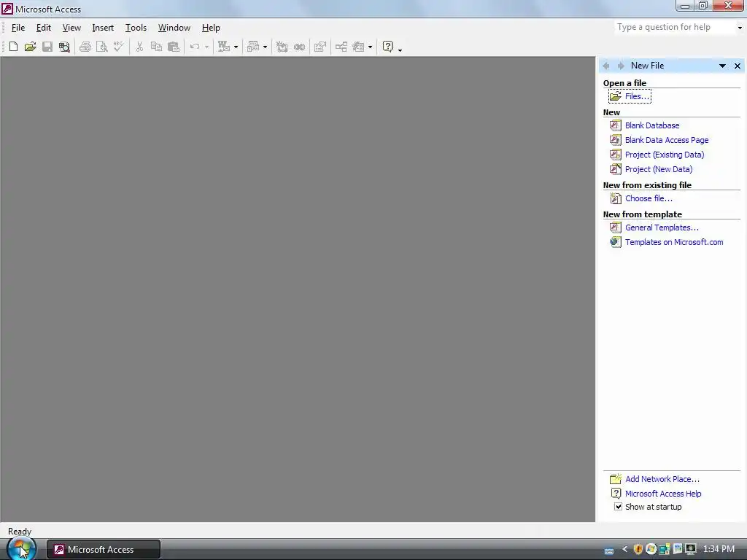Expand the OfficeLinks dropdown arrow
This screenshot has height=560, width=747.
coord(236,47)
